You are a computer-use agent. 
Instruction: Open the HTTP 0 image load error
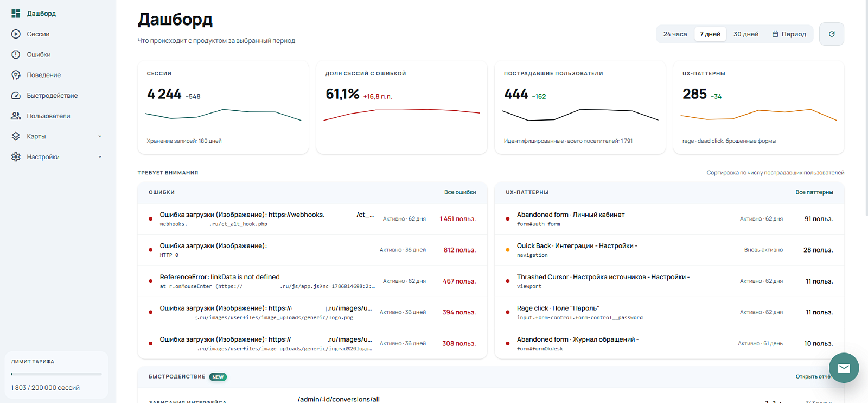coord(312,250)
